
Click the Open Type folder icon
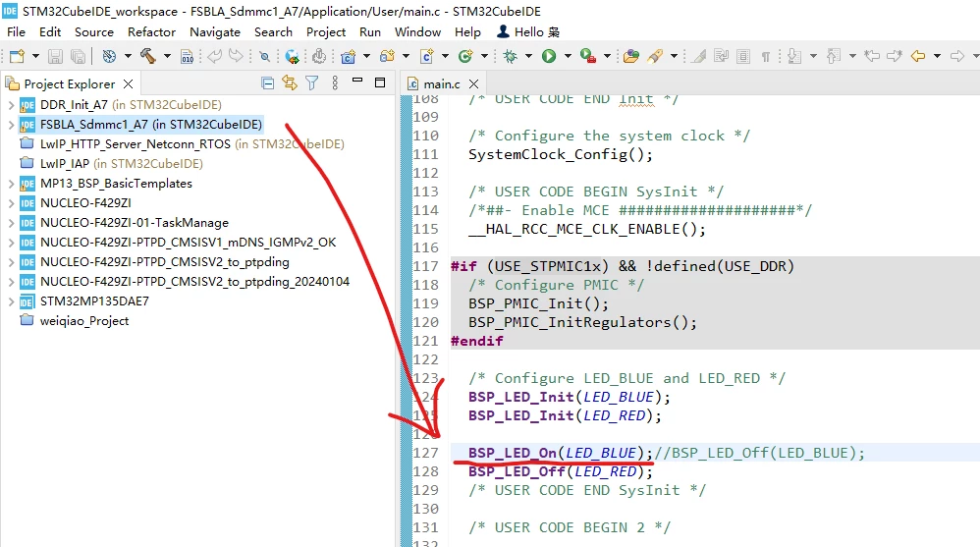tap(630, 56)
